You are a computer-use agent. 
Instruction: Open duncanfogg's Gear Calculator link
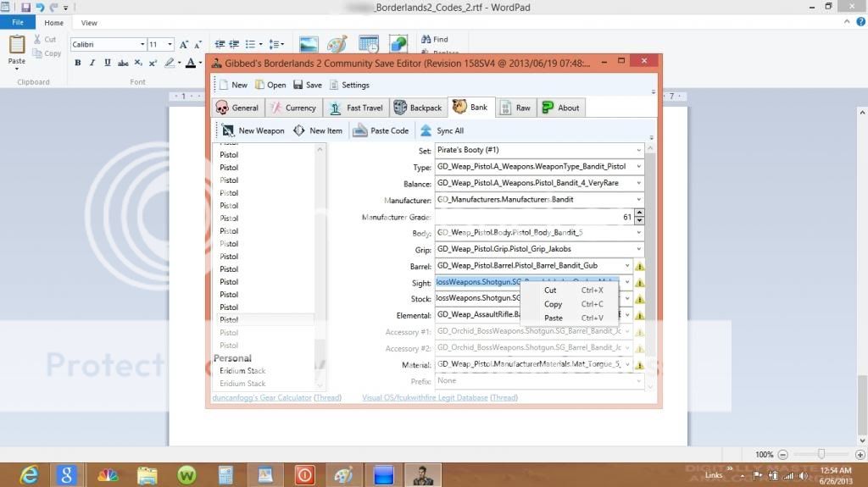click(261, 397)
